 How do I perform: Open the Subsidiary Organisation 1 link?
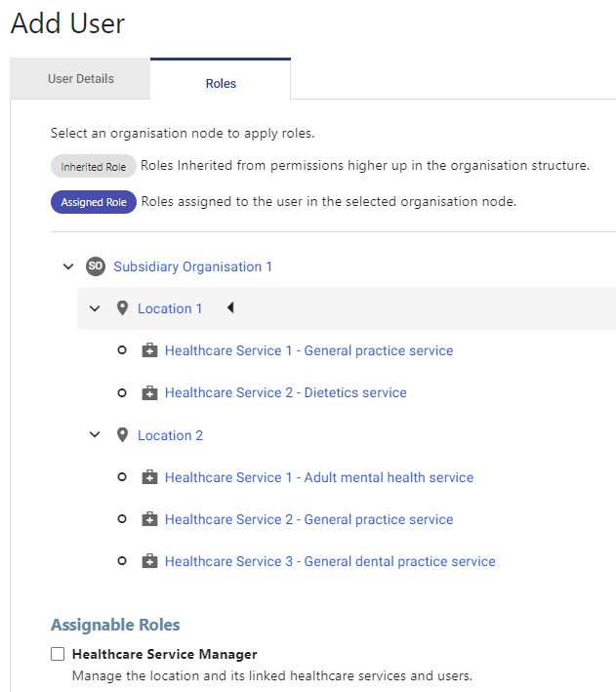coord(192,266)
